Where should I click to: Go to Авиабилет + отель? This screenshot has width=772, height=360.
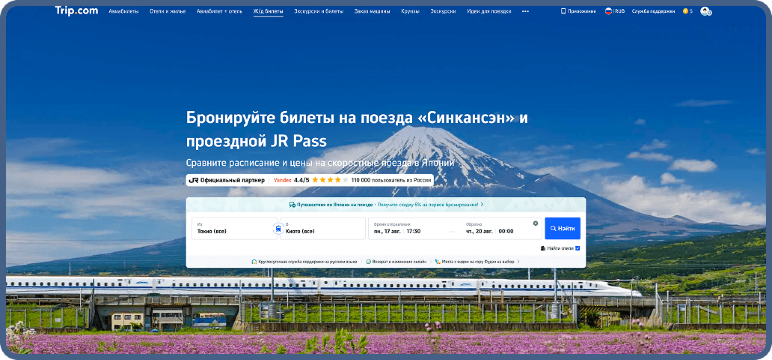click(x=219, y=11)
